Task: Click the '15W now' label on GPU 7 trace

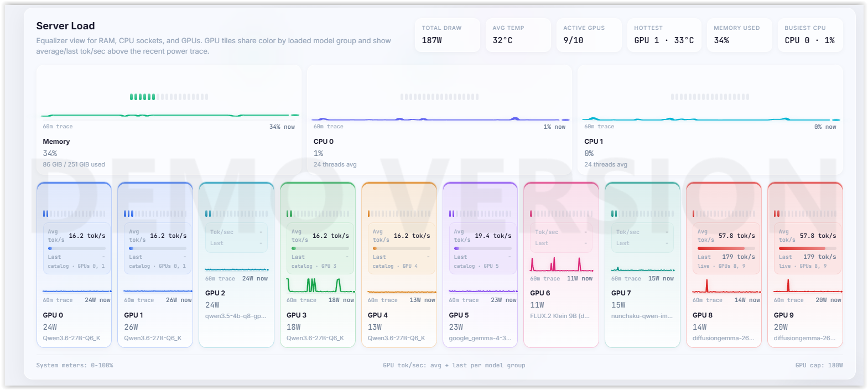Action: (661, 279)
